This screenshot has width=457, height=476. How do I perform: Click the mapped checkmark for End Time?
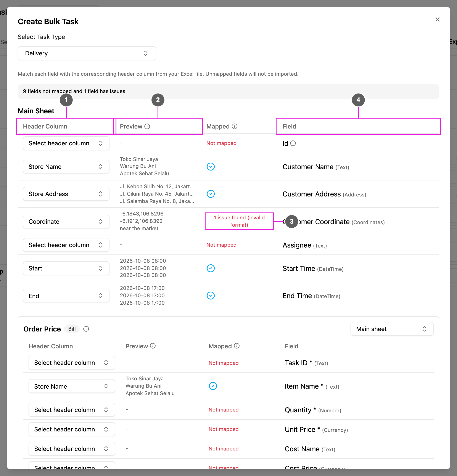click(x=211, y=296)
